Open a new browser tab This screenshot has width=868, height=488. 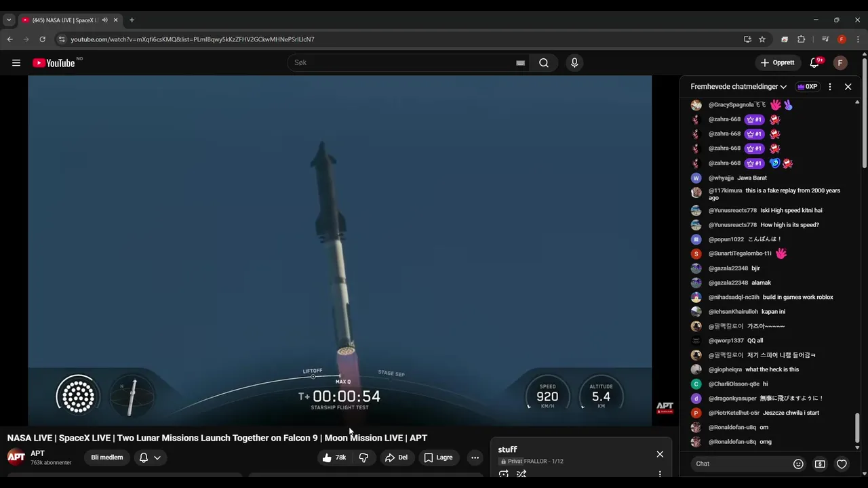click(132, 20)
